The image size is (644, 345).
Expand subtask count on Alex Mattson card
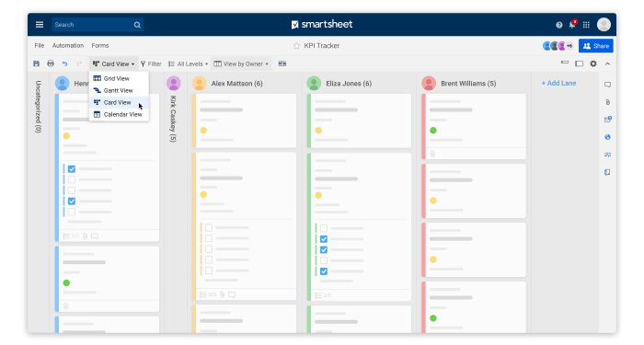pyautogui.click(x=208, y=294)
